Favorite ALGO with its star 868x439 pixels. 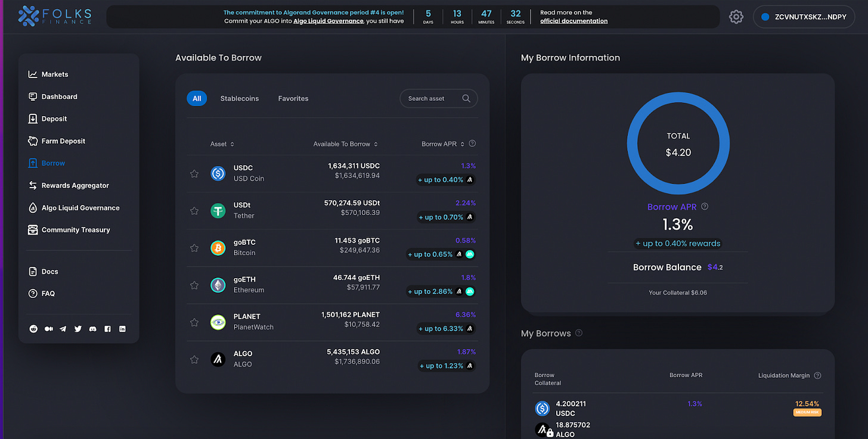tap(194, 359)
